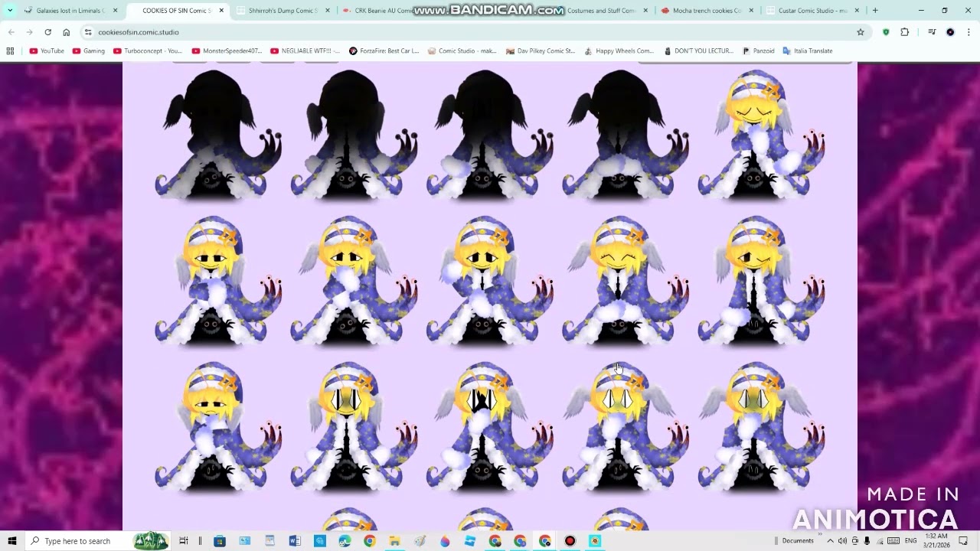Viewport: 980px width, 551px height.
Task: Switch to the Shhirroh's Dump Comic tab
Action: click(x=282, y=11)
